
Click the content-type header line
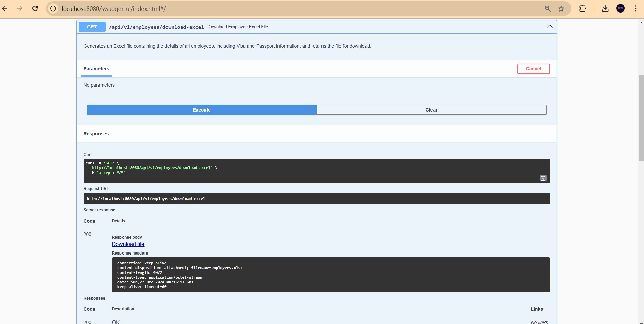tap(160, 277)
